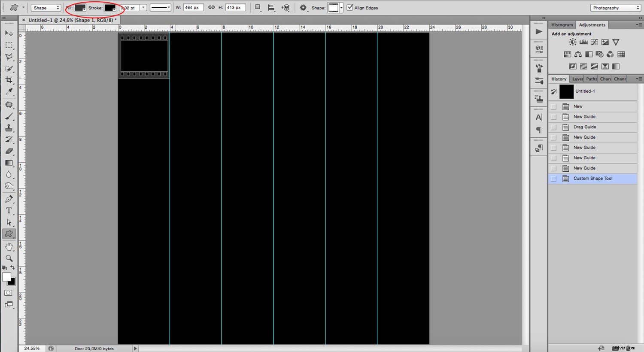Toggle Align Edges checkbox in the options bar
Viewport: 644px width, 352px height.
pyautogui.click(x=350, y=7)
